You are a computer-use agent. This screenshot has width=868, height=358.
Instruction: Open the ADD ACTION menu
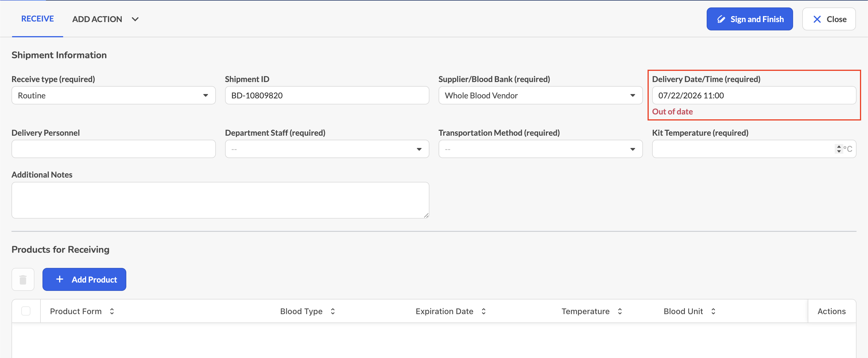pos(105,19)
